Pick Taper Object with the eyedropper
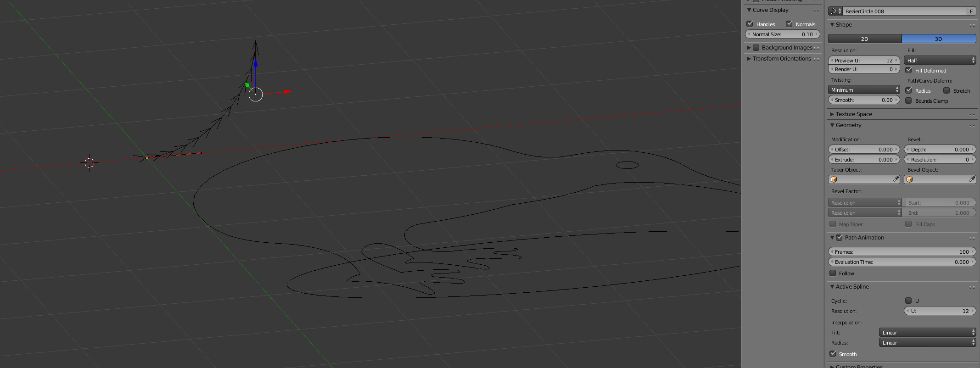The image size is (980, 368). (896, 179)
